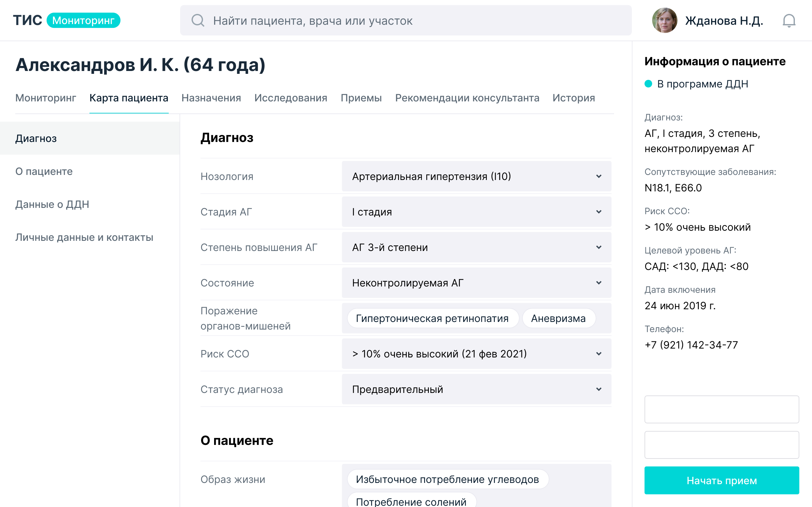
Task: Open the Состояние dropdown chevron
Action: 599,283
